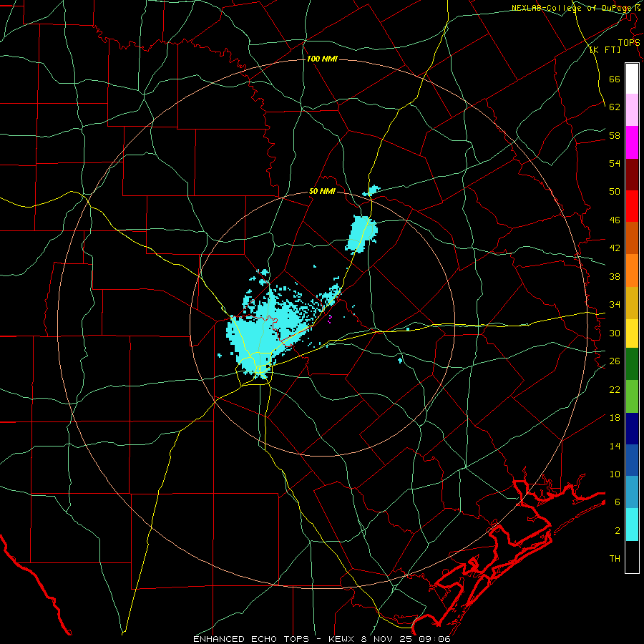644x644 pixels.
Task: Click the yellow legend swatch
Action: coord(632,333)
